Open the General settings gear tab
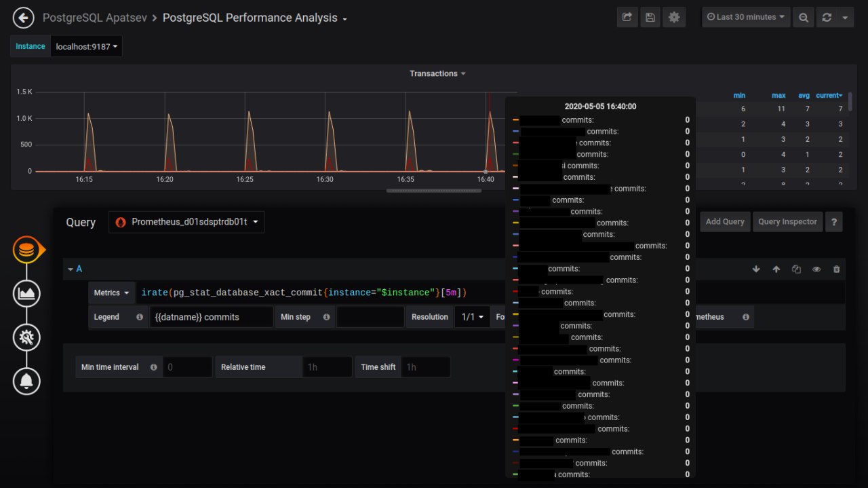Viewport: 868px width, 488px height. coord(26,337)
